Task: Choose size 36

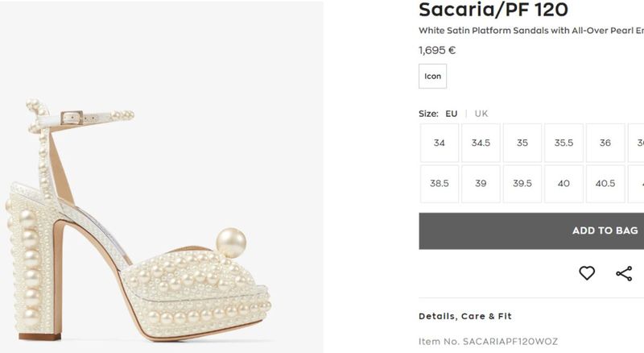Action: (605, 143)
